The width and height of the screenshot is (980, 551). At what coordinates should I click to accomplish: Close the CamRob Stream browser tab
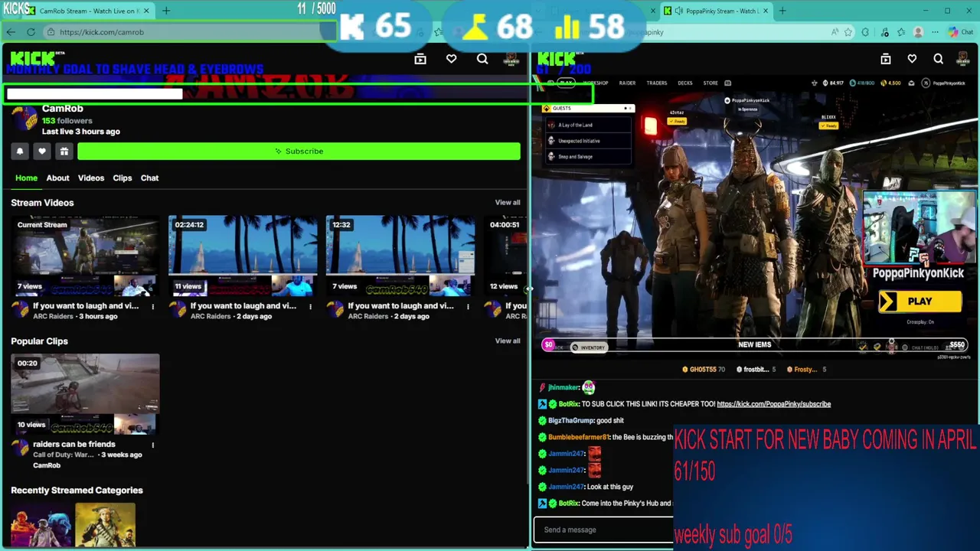pos(146,11)
